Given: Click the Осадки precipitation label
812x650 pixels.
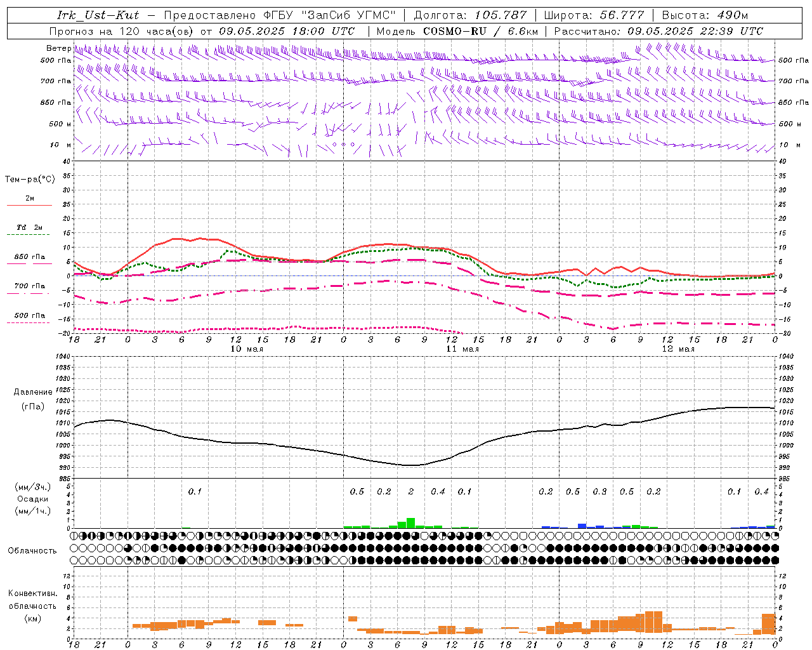Looking at the screenshot, I should point(33,499).
